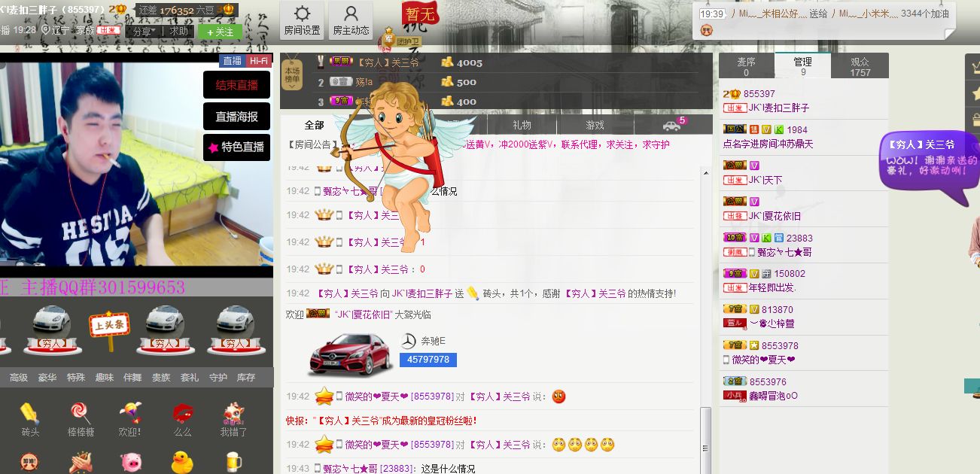
Task: Select the 库存 gift category
Action: point(246,378)
